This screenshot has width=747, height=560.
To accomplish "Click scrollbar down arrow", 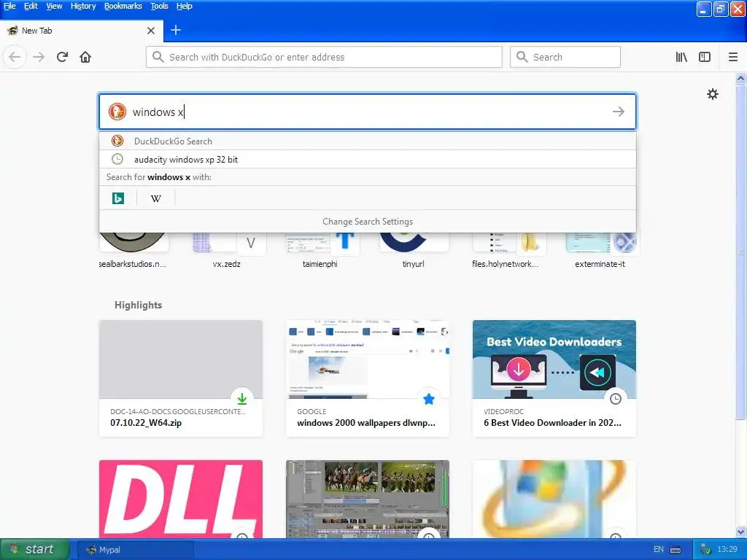I will click(740, 532).
